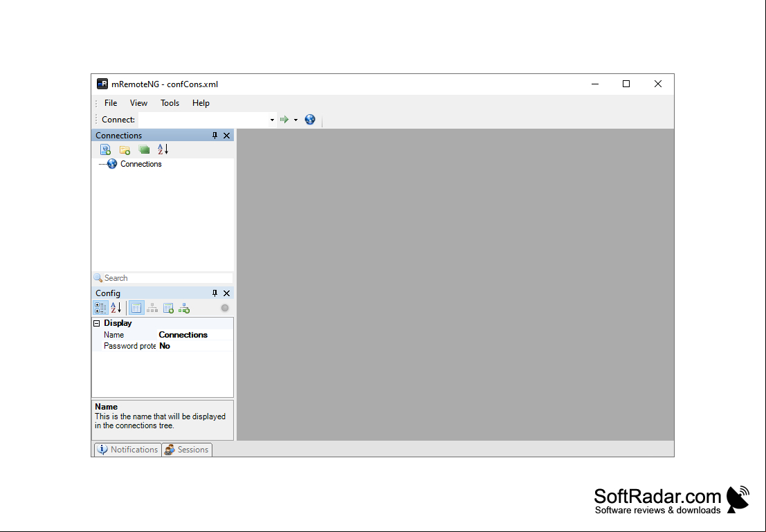766x532 pixels.
Task: Maximize the mRemoteNG window
Action: (x=626, y=84)
